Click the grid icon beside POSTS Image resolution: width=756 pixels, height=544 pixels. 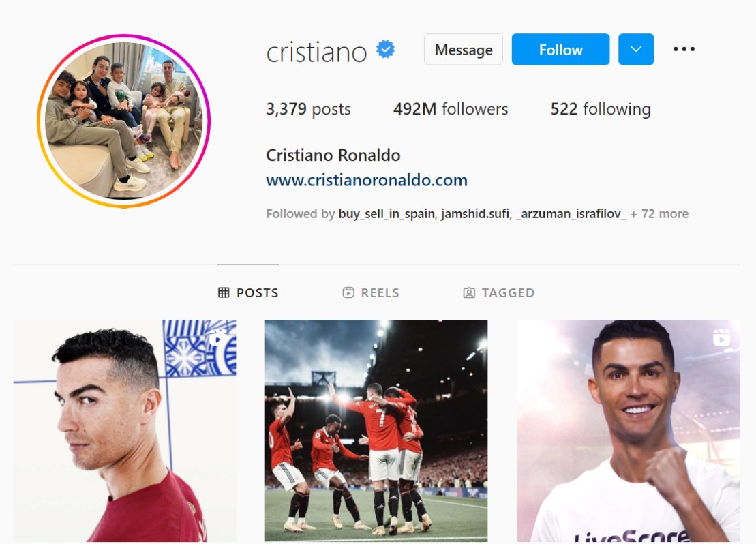pyautogui.click(x=224, y=292)
